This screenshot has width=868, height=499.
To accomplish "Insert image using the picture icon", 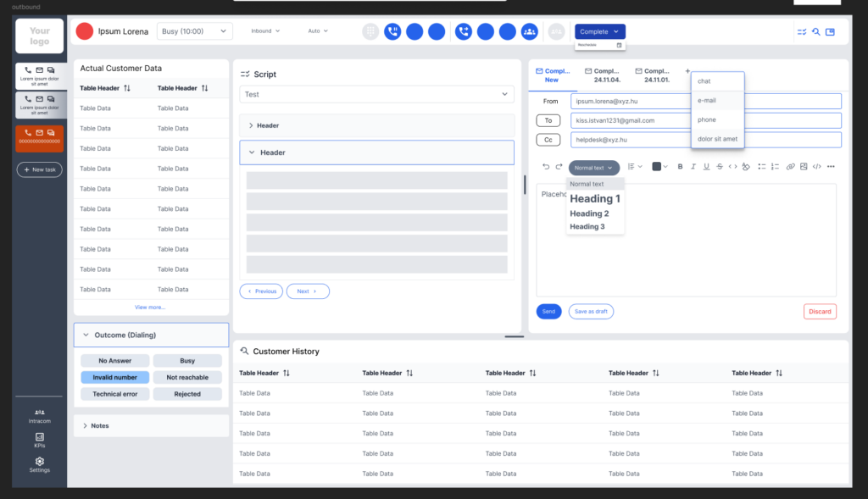I will 804,167.
